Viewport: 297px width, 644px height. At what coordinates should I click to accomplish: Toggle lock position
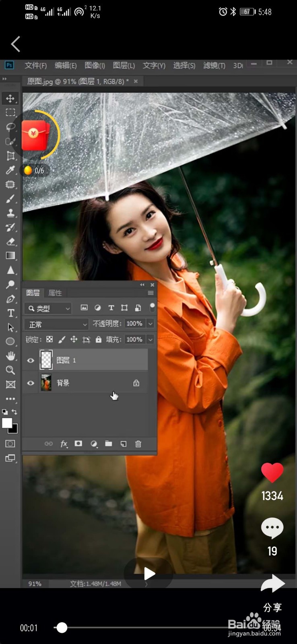click(74, 339)
